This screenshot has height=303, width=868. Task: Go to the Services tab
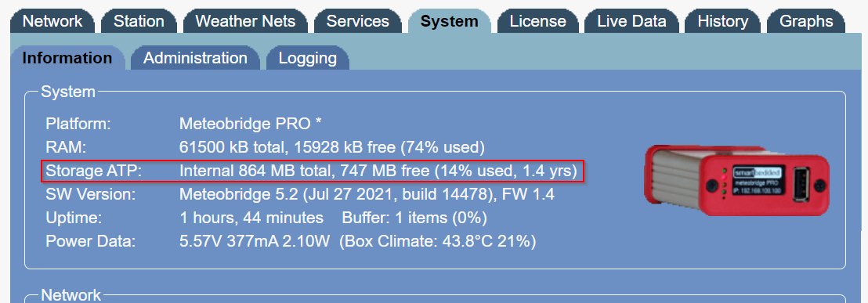[357, 22]
